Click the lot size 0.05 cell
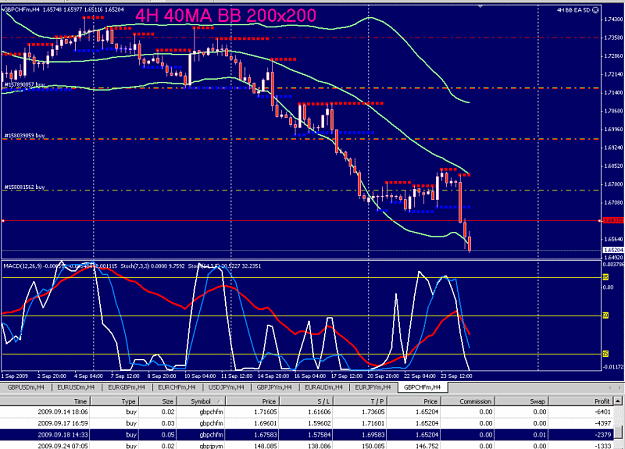Viewport: 625px width, 449px height. tap(167, 435)
